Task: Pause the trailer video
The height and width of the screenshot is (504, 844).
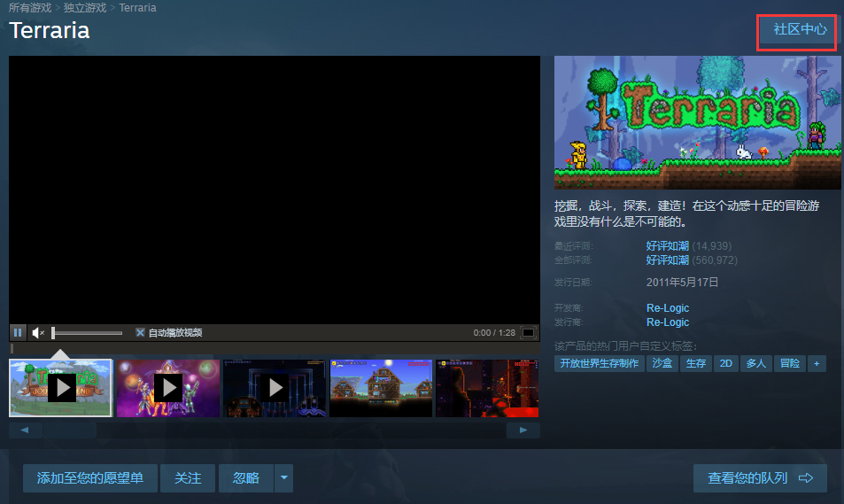Action: click(18, 333)
